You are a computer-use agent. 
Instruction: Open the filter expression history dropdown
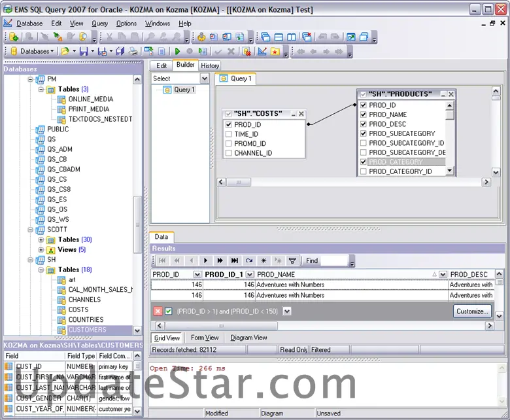click(x=287, y=311)
